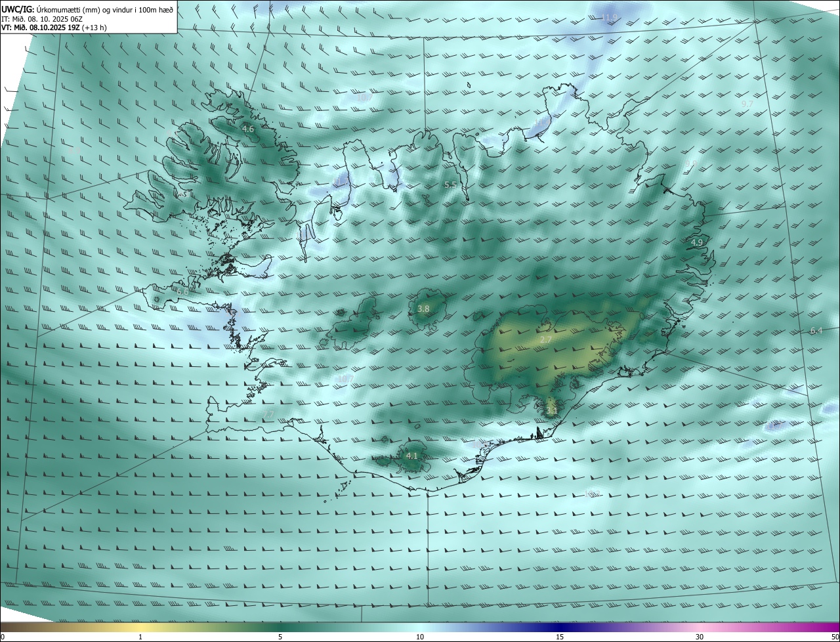Click the '0' tick on the colour scale
The height and width of the screenshot is (642, 840).
point(3,637)
